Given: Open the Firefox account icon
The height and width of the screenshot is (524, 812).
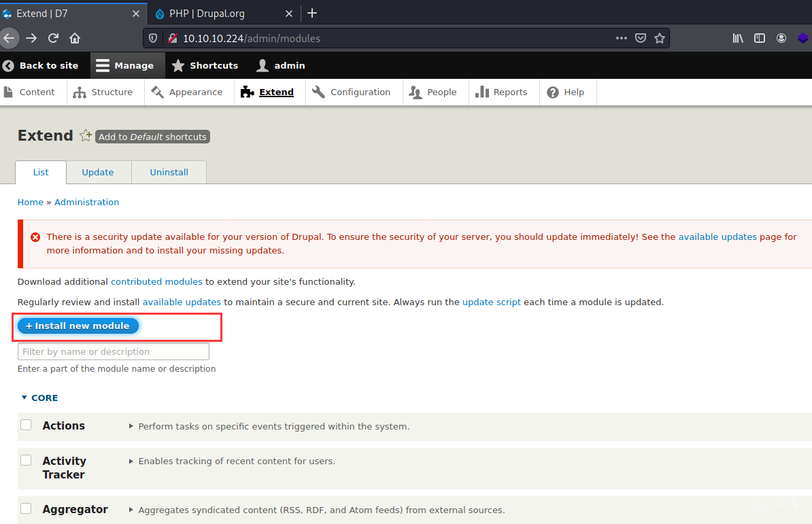Looking at the screenshot, I should tap(781, 38).
